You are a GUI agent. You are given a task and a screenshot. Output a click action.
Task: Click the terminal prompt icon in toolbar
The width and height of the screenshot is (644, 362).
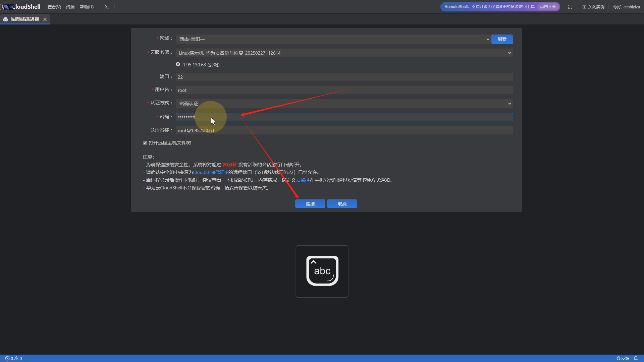coord(107,7)
